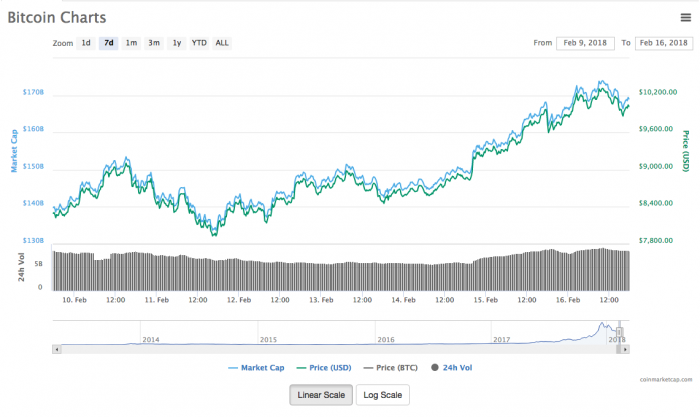Switch chart to Linear Scale
The height and width of the screenshot is (417, 700).
(321, 395)
